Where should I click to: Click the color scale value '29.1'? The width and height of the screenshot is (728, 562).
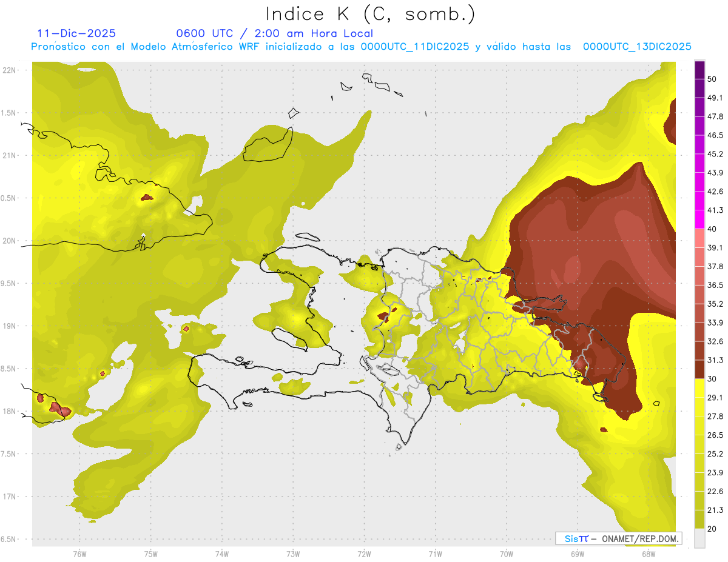click(x=715, y=398)
